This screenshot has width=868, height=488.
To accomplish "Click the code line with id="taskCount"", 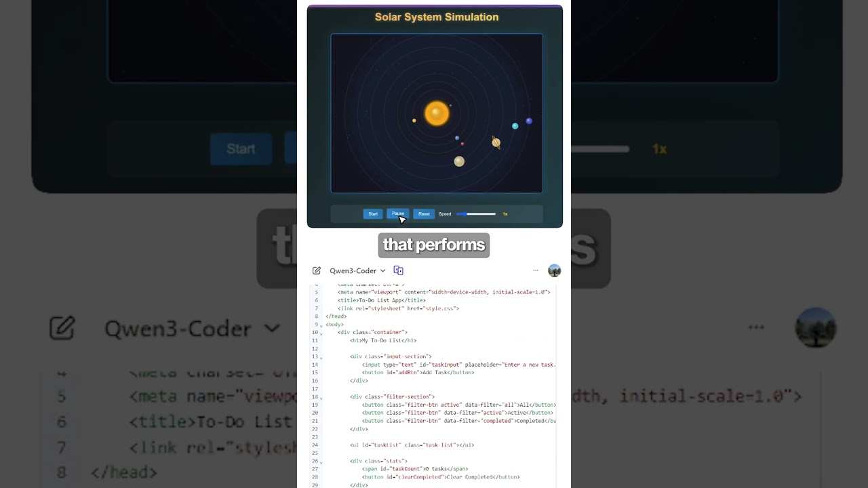I will tap(415, 469).
